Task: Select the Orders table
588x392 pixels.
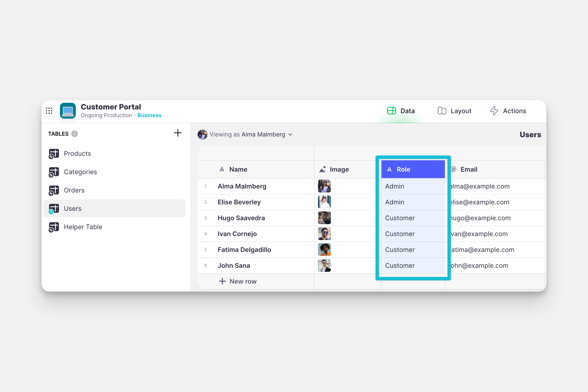Action: (74, 190)
